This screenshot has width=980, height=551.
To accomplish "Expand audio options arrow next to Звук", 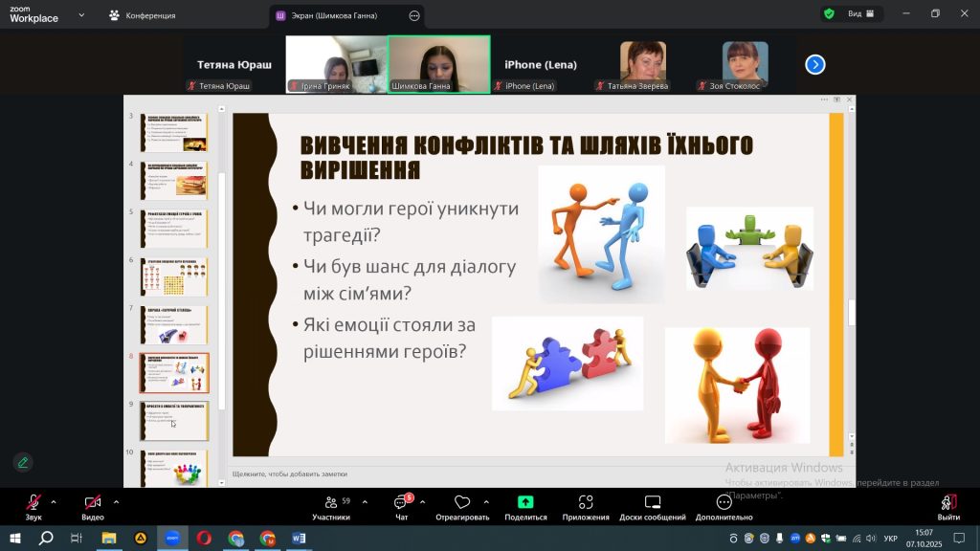I will pyautogui.click(x=53, y=501).
